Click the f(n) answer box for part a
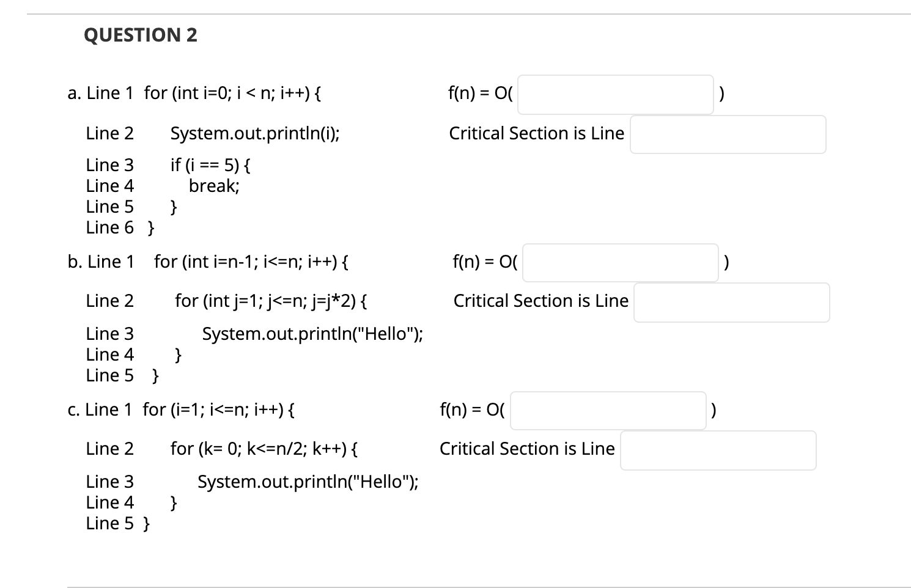The width and height of the screenshot is (911, 588). [614, 94]
